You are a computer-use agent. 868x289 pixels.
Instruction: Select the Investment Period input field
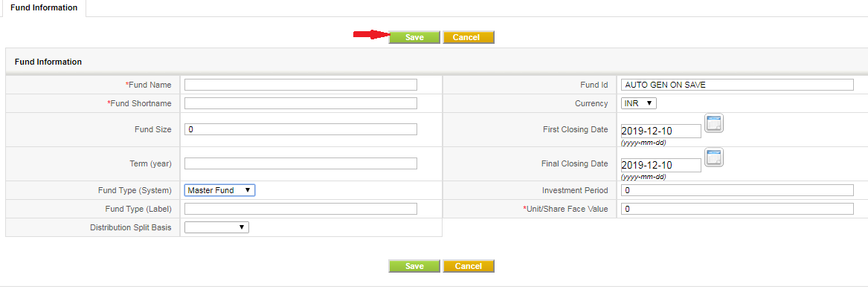point(737,190)
